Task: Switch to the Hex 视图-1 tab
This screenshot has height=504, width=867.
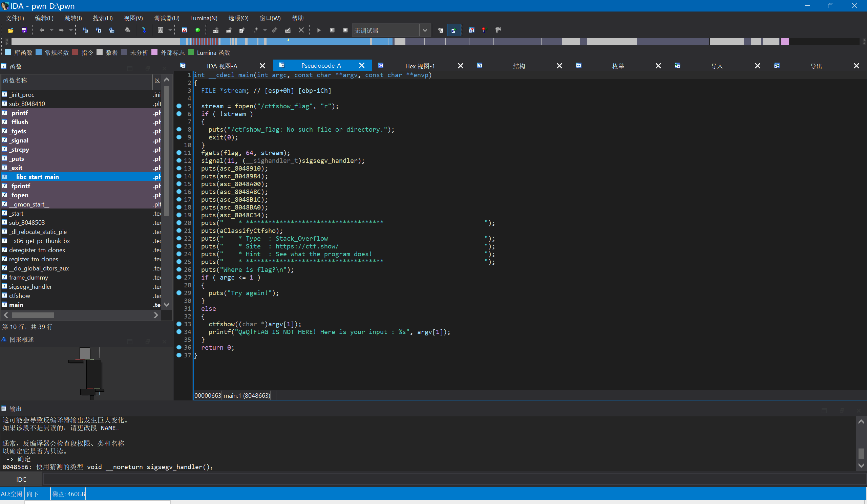Action: point(419,66)
